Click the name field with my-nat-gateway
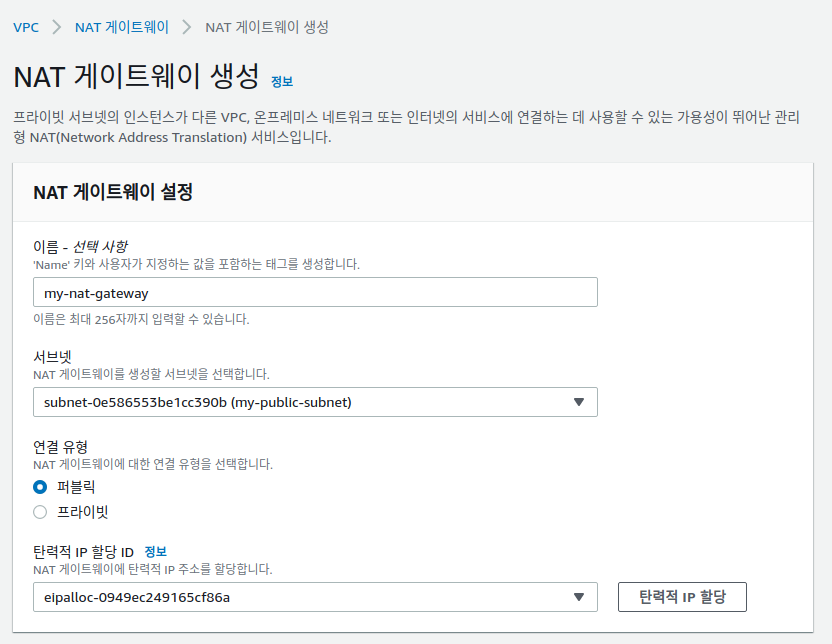The height and width of the screenshot is (644, 832). pos(315,292)
